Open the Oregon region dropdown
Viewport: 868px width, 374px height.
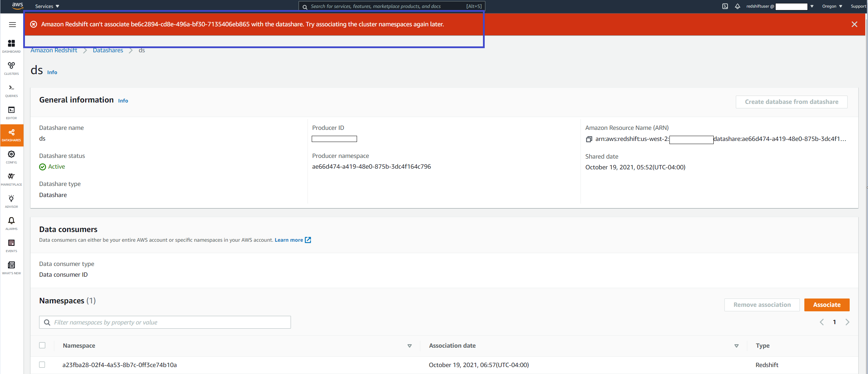tap(832, 6)
